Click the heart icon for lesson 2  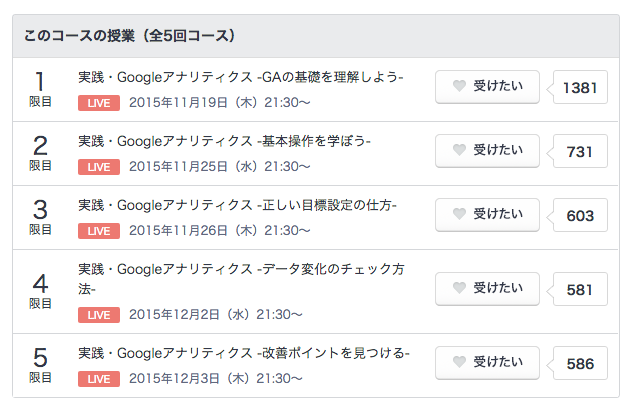[x=459, y=150]
